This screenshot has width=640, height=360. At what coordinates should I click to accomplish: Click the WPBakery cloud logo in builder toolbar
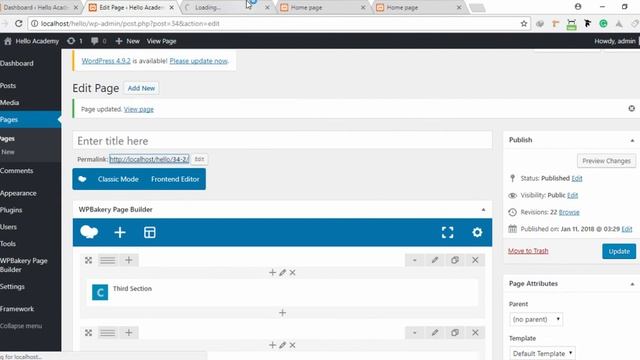[x=89, y=232]
